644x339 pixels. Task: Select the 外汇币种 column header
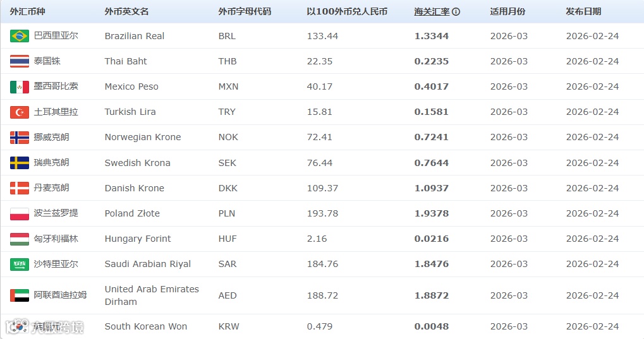(x=28, y=11)
